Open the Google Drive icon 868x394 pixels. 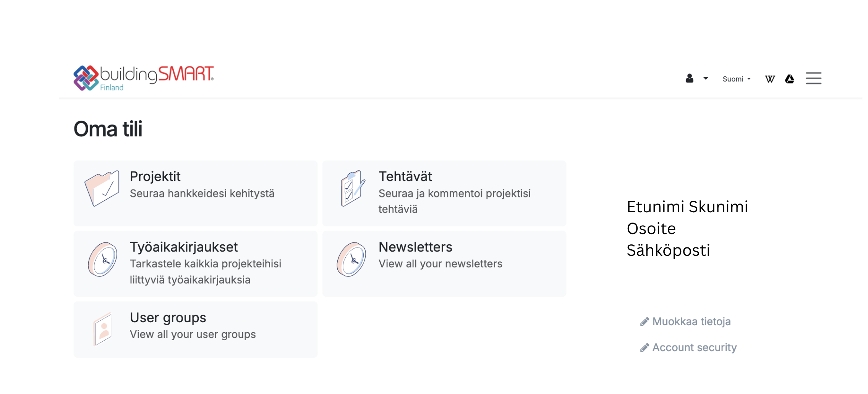pyautogui.click(x=790, y=79)
